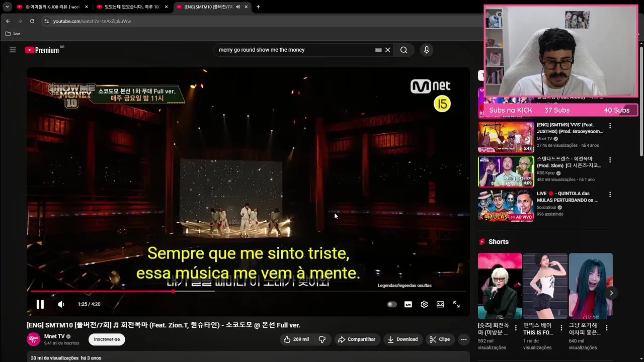Open a new browser tab
The height and width of the screenshot is (362, 644).
[258, 7]
